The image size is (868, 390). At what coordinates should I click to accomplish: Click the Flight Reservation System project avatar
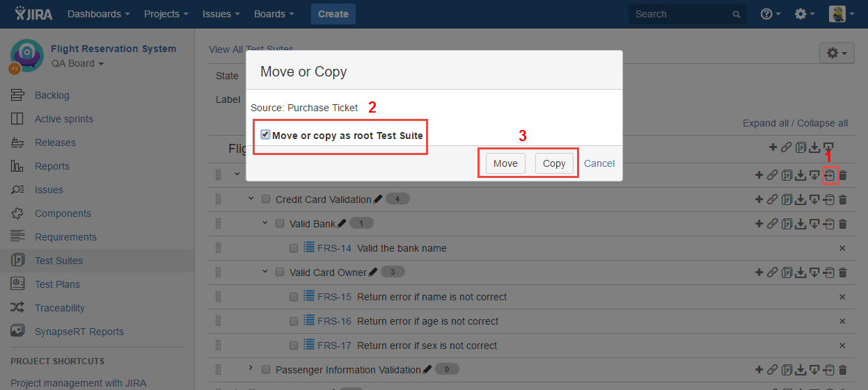point(26,56)
